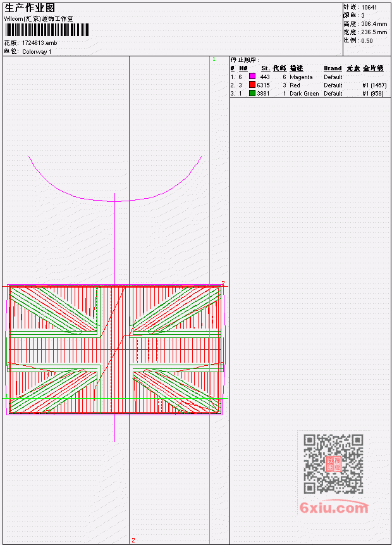The height and width of the screenshot is (545, 392).
Task: Click the Union Jack embroidery design preview
Action: (x=115, y=349)
